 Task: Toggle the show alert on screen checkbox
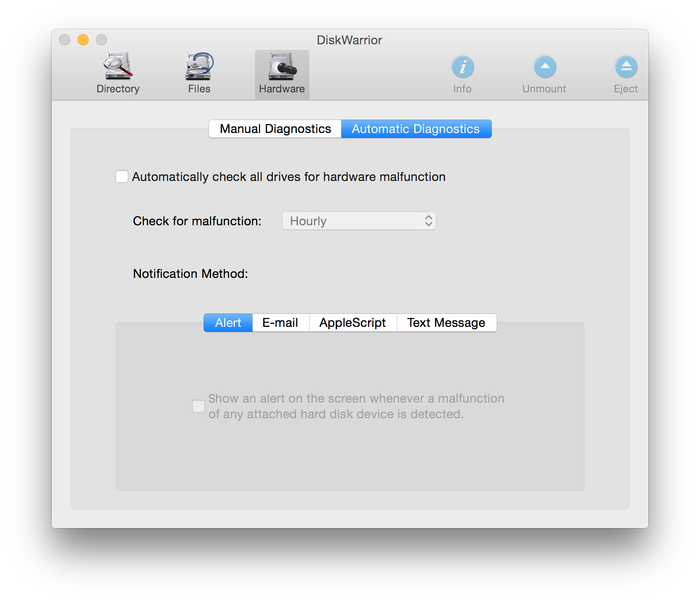click(x=199, y=406)
